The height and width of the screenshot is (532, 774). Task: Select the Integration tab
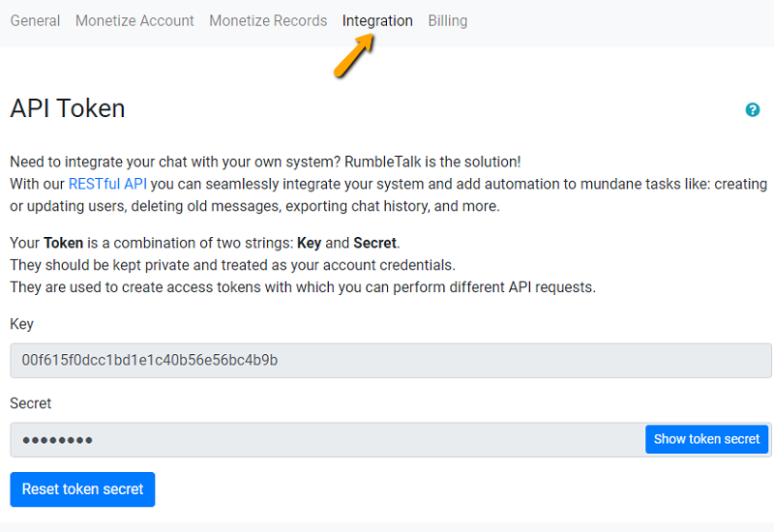[x=377, y=20]
